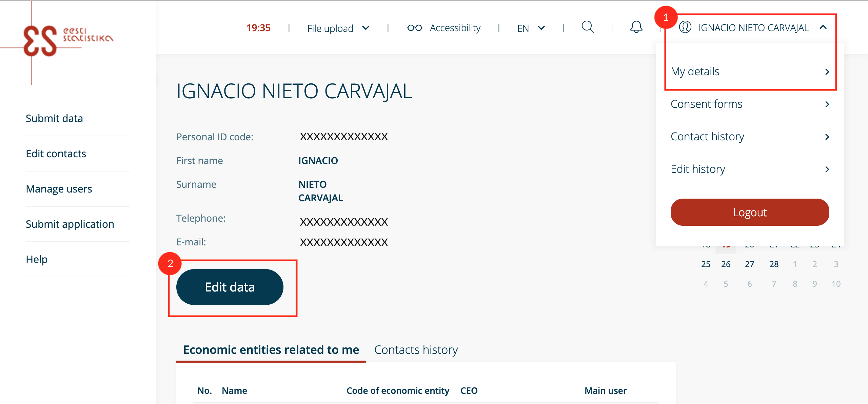The image size is (868, 404).
Task: Open Submit data in the sidebar
Action: [55, 118]
